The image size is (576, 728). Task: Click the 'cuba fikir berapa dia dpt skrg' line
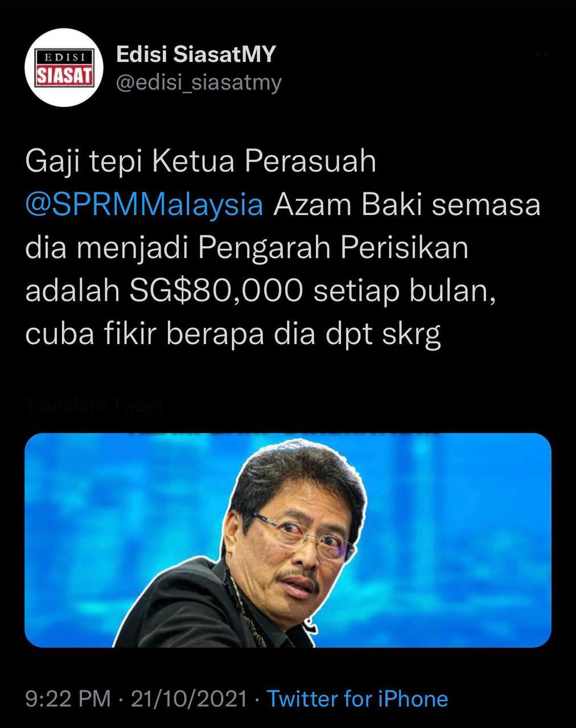233,335
